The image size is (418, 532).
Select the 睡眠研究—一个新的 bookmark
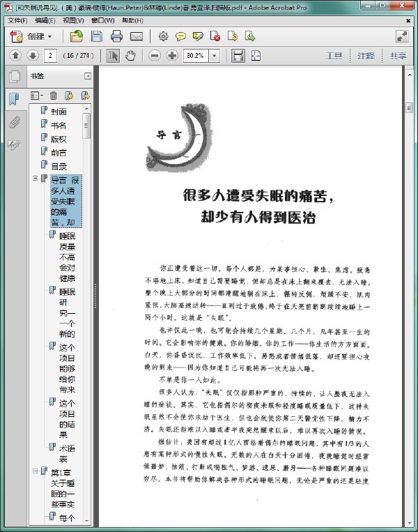click(x=67, y=313)
